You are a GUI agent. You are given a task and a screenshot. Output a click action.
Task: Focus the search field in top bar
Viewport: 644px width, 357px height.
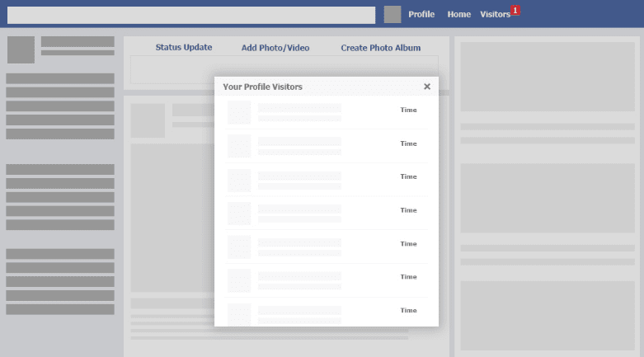coord(191,15)
